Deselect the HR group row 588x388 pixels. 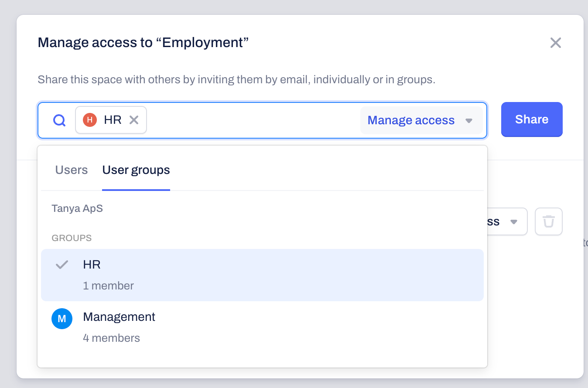click(262, 275)
